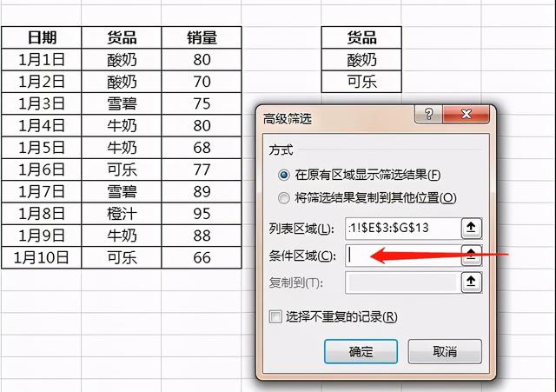Click date cell 1月4日

pos(42,125)
